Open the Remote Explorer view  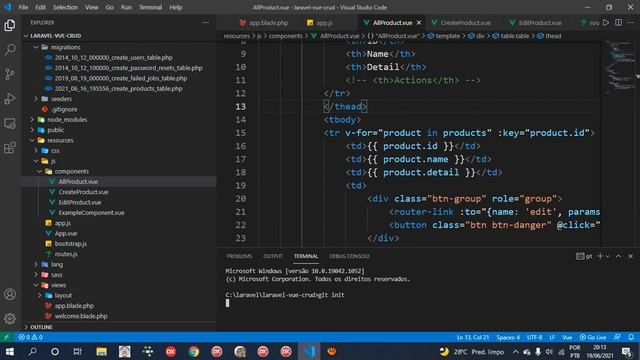[9, 123]
